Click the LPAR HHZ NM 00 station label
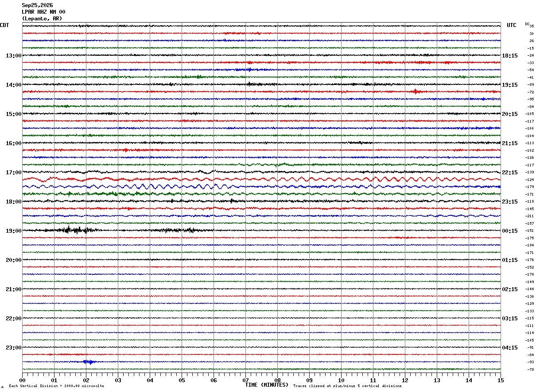This screenshot has width=536, height=392. tap(43, 12)
